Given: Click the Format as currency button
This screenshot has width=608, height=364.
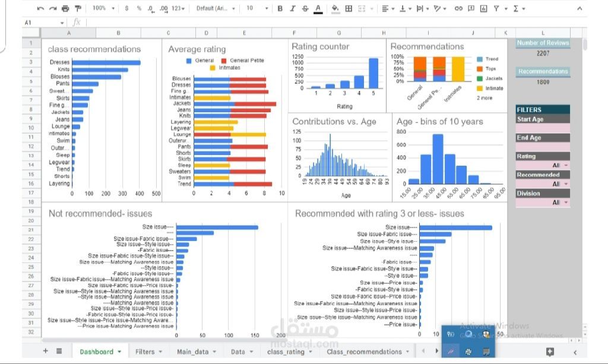Looking at the screenshot, I should (126, 8).
